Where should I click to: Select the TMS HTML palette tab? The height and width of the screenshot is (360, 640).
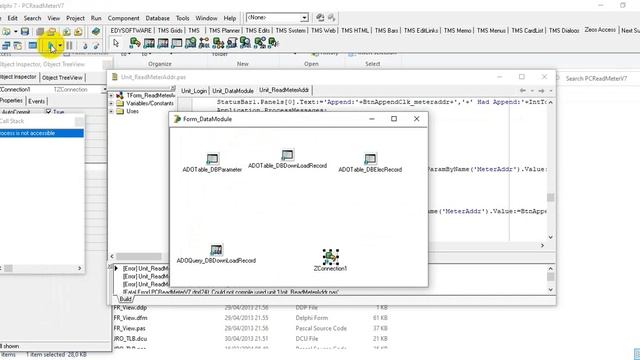coord(355,31)
